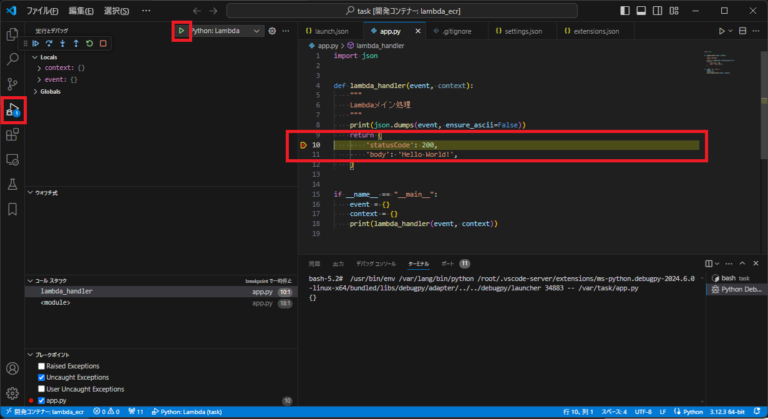This screenshot has height=419, width=768.
Task: Open the Source Control view
Action: coord(13,84)
